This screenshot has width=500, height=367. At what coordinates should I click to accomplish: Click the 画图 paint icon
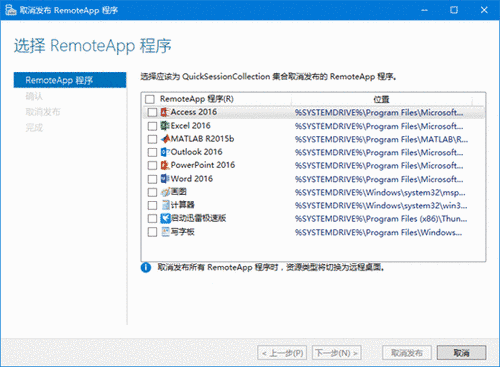(x=165, y=192)
